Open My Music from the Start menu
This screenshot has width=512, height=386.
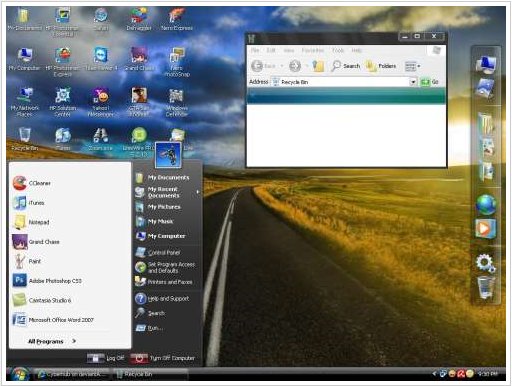tap(154, 221)
